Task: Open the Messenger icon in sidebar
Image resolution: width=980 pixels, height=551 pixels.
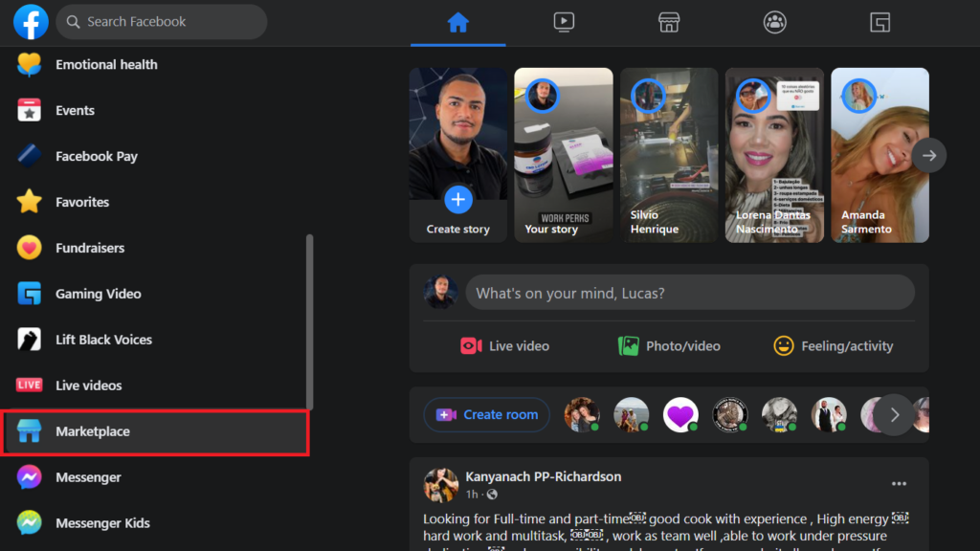Action: point(29,477)
